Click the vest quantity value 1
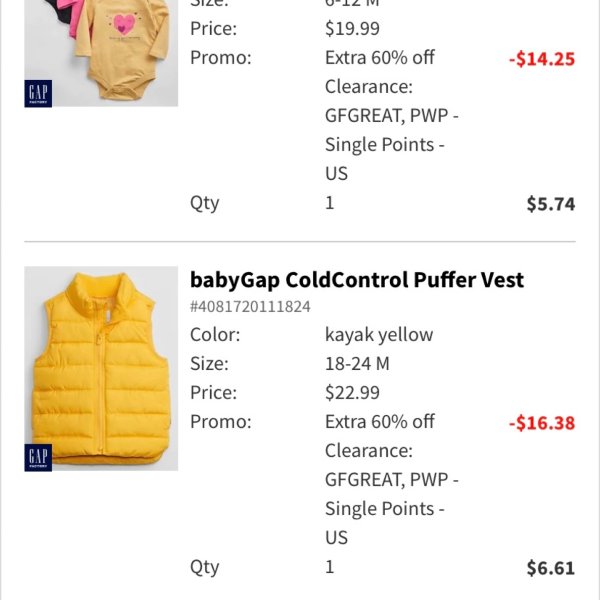This screenshot has height=600, width=600. (x=329, y=567)
